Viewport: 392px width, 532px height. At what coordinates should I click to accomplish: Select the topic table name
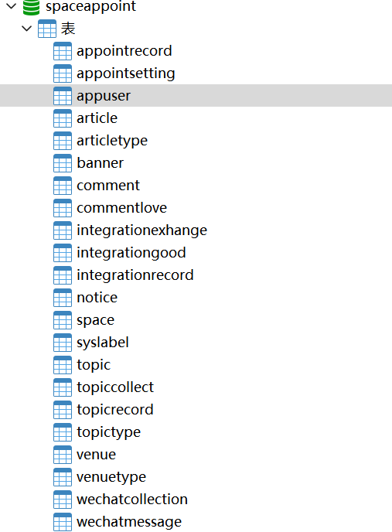(x=94, y=366)
